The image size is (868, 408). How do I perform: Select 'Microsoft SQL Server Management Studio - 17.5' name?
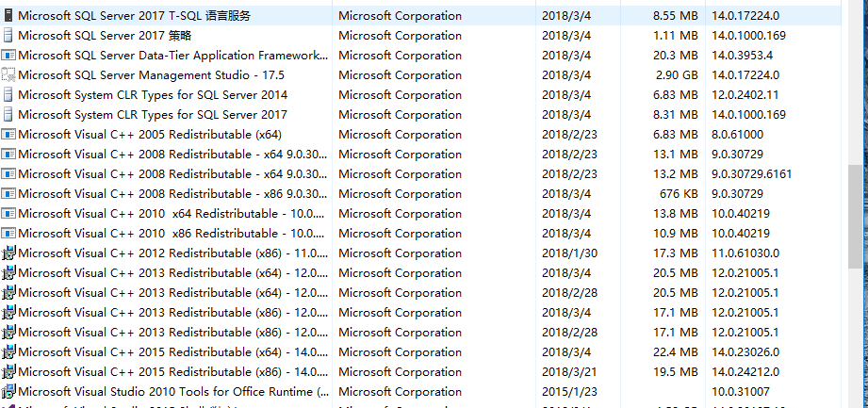pos(151,75)
